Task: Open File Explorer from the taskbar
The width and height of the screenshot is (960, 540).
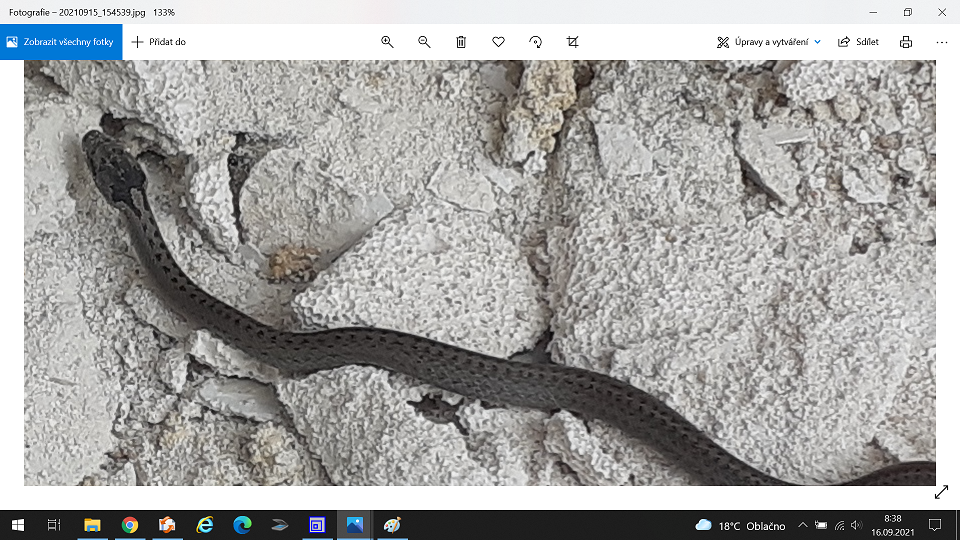Action: [92, 525]
